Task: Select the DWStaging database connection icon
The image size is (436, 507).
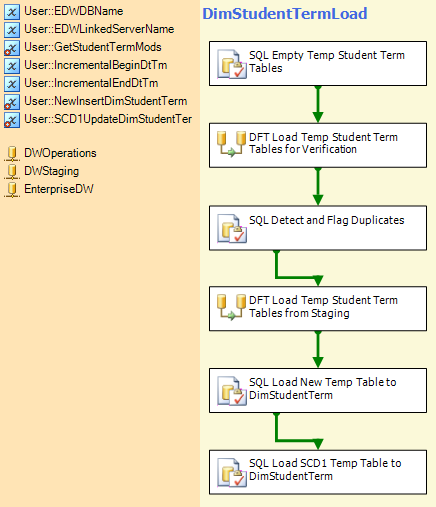Action: click(x=12, y=172)
